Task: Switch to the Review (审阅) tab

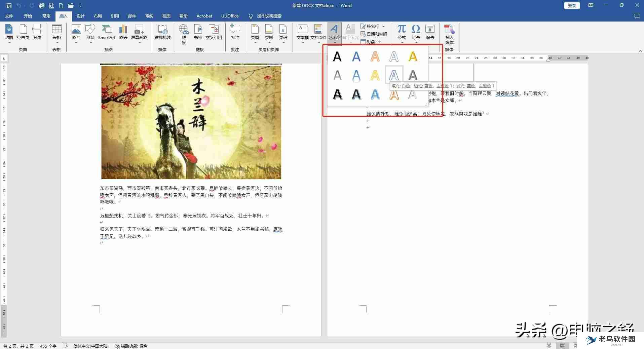Action: coord(149,16)
